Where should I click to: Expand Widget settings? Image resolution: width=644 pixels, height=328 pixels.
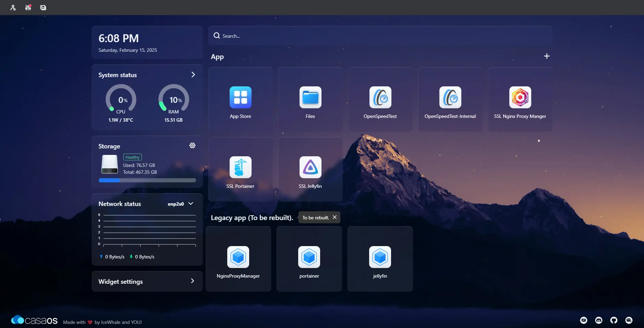(x=147, y=281)
